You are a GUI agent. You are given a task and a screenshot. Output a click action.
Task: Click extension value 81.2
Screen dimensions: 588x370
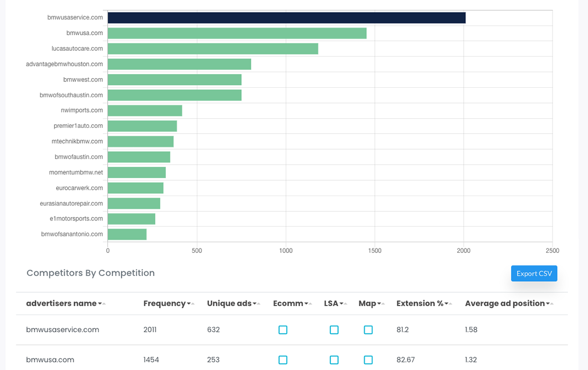pyautogui.click(x=402, y=329)
